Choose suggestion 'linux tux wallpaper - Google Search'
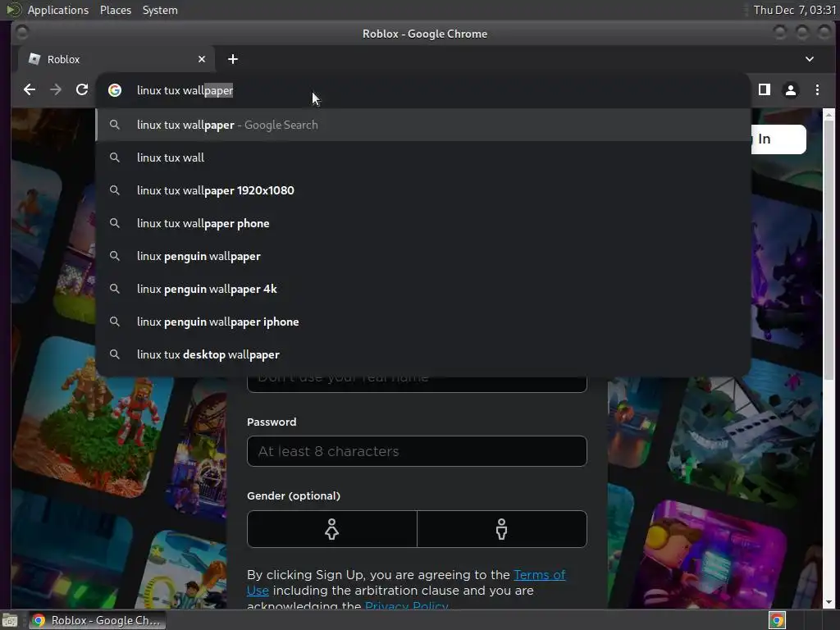 tap(423, 125)
